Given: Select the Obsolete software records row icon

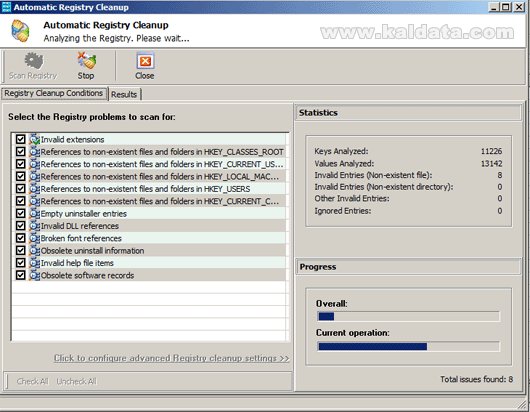Looking at the screenshot, I should point(34,275).
